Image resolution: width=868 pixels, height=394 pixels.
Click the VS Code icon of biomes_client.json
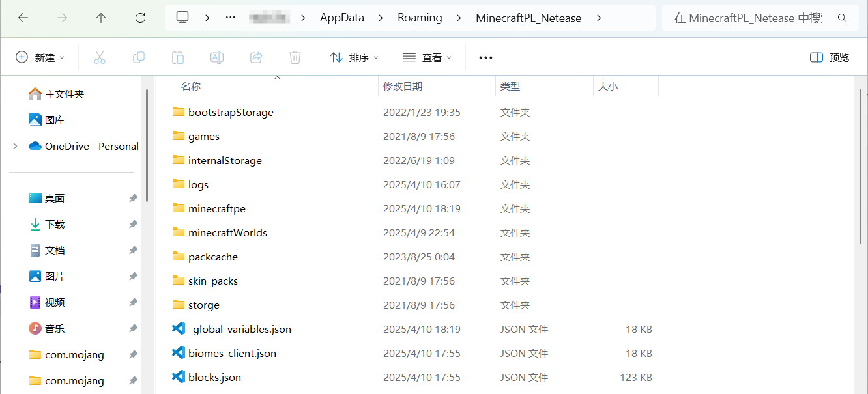[x=178, y=353]
